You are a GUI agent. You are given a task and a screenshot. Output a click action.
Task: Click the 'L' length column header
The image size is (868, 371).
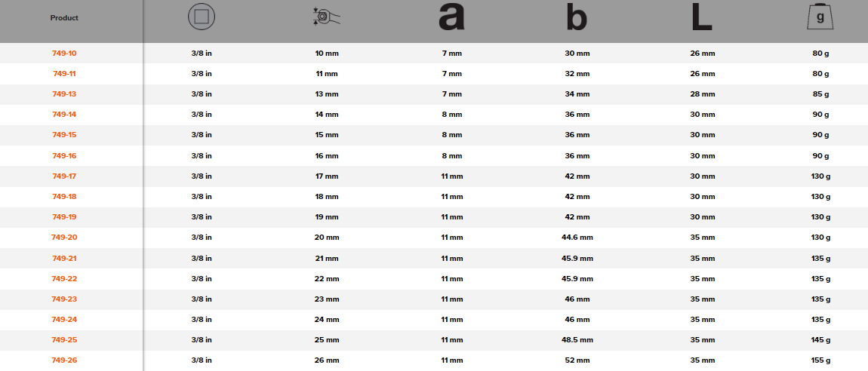702,19
